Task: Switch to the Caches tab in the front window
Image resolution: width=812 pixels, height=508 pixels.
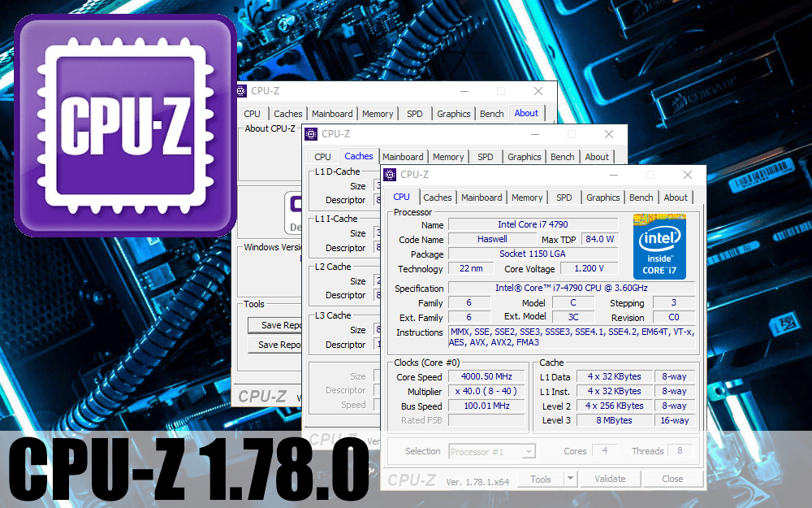Action: [438, 198]
